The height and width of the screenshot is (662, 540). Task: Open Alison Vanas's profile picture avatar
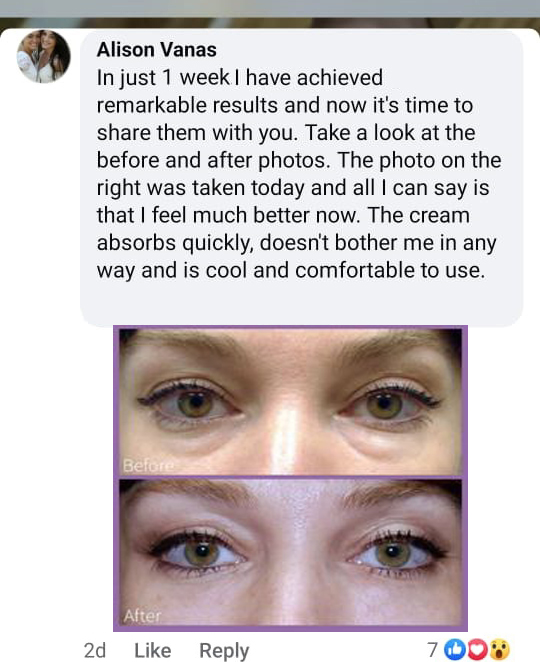pos(43,56)
